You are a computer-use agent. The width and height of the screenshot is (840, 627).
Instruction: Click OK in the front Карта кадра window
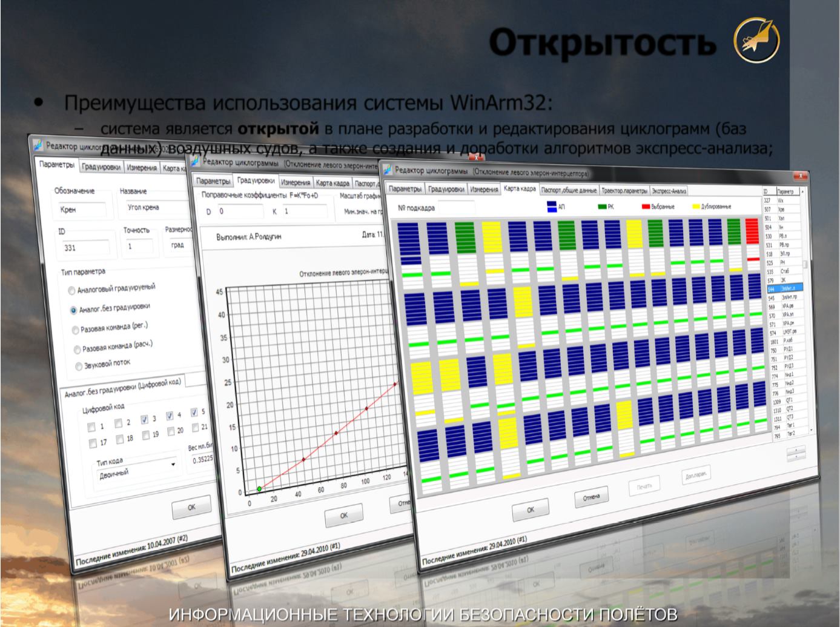[x=531, y=509]
